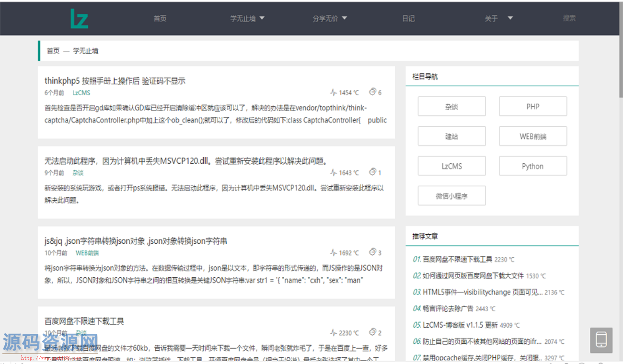Open the 日记 menu item
623x364 pixels.
[408, 18]
